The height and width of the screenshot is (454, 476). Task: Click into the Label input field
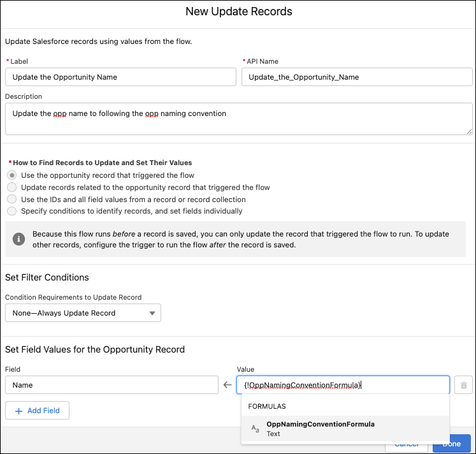point(120,77)
